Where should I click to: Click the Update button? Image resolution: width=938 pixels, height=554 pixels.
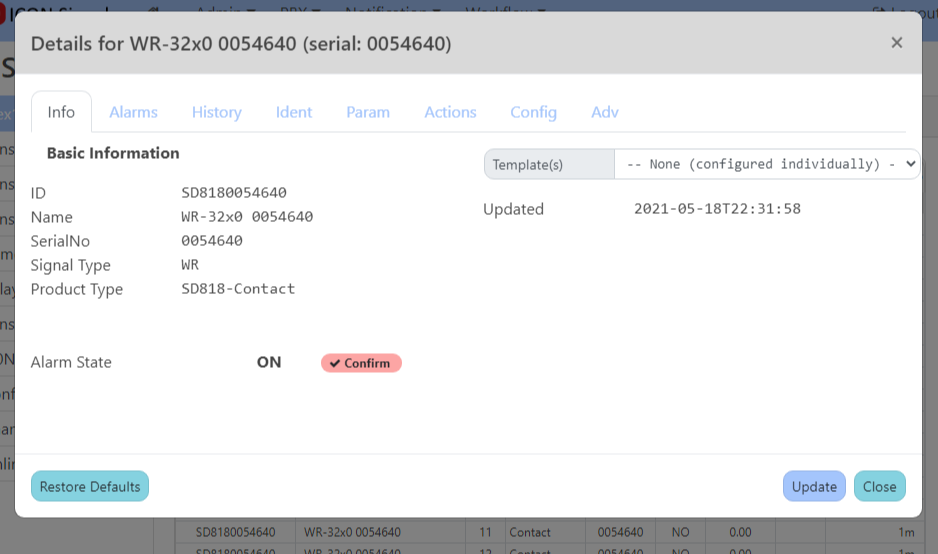pyautogui.click(x=814, y=486)
